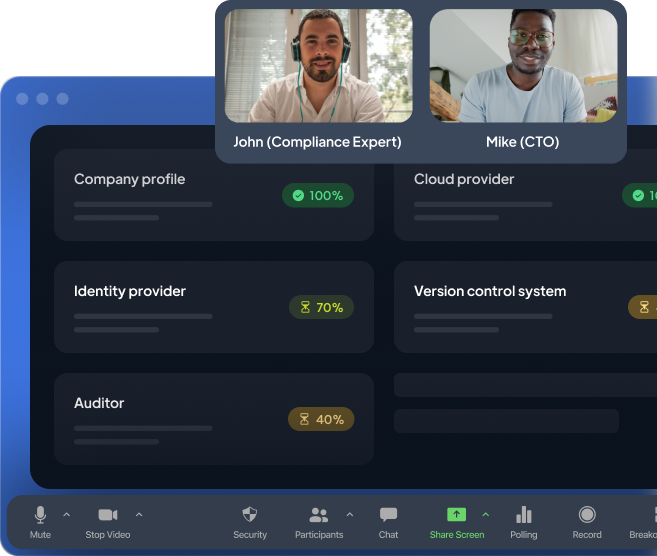Expand video options chevron beside Stop Video
Viewport: 657px width, 556px height.
pyautogui.click(x=139, y=514)
